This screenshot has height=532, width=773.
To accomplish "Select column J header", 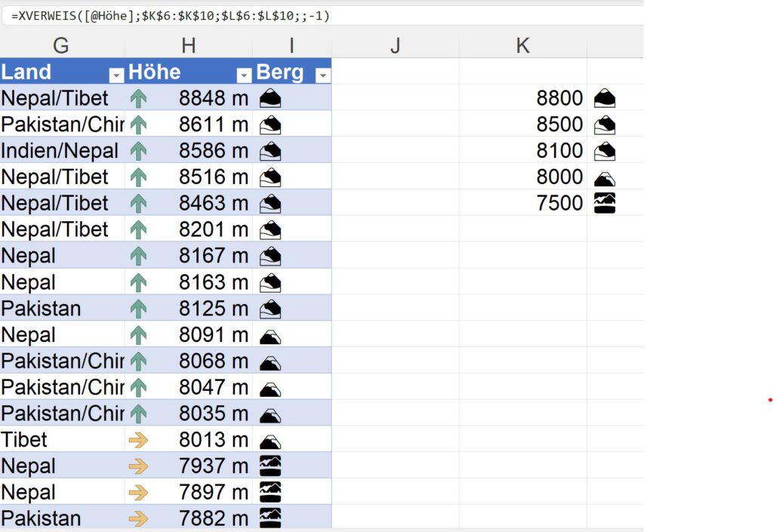I will (395, 45).
